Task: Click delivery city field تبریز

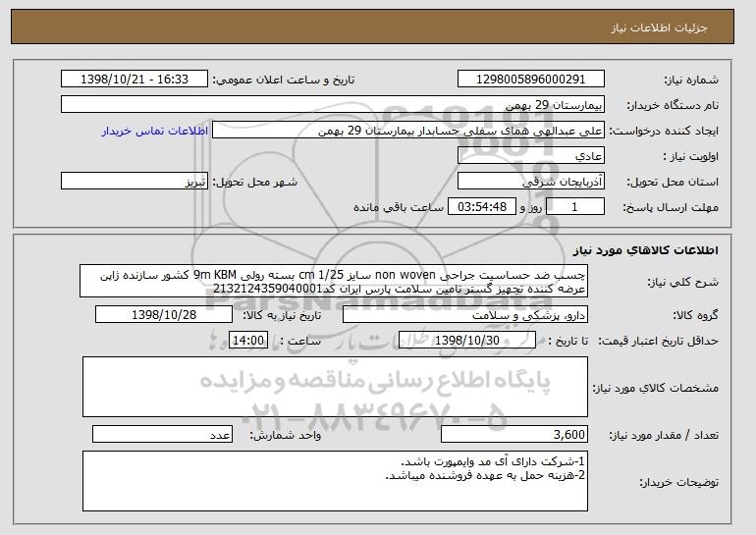Action: (135, 182)
